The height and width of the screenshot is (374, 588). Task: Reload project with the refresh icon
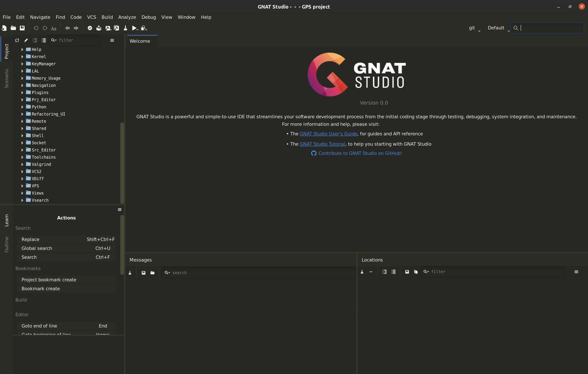click(17, 40)
